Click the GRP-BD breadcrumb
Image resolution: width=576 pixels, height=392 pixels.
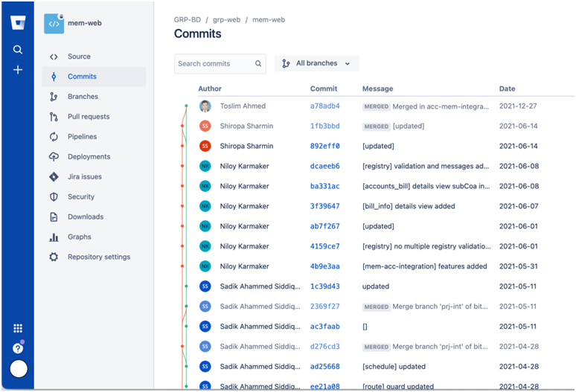[188, 20]
